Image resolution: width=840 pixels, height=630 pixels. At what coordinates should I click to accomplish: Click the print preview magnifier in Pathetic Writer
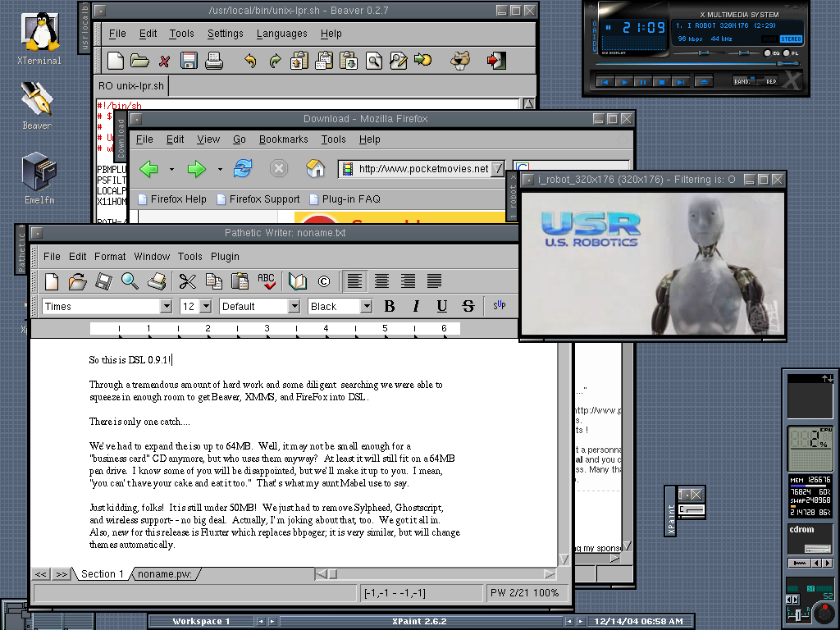tap(130, 281)
